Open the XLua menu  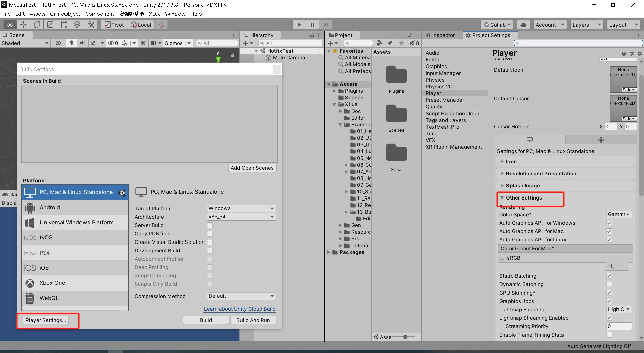pyautogui.click(x=155, y=14)
